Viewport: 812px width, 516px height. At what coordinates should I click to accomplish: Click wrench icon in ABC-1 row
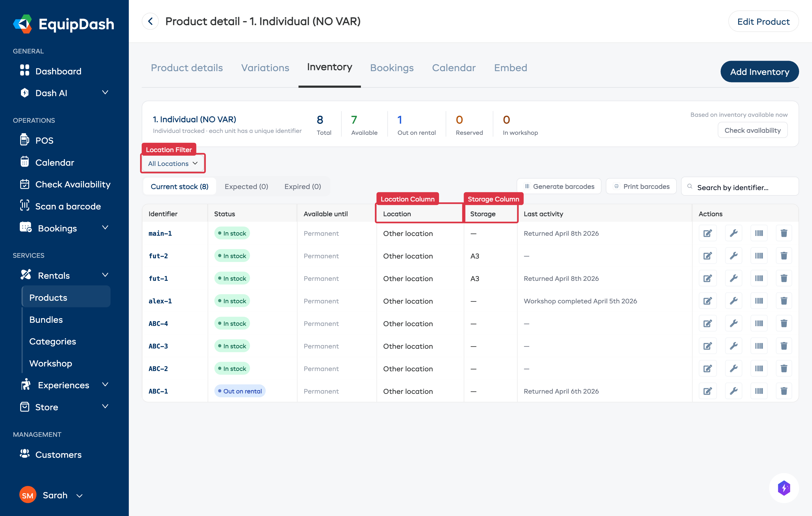733,391
